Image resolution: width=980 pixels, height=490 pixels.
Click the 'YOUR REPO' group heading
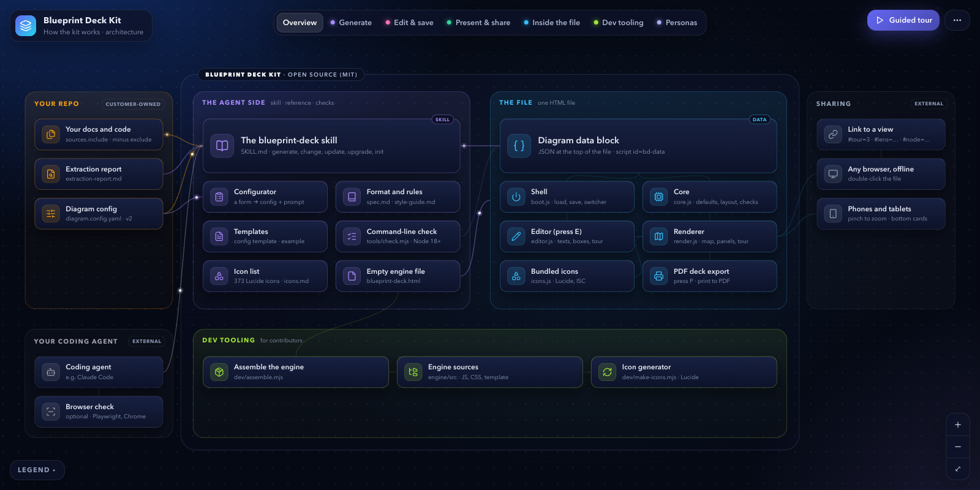(56, 104)
